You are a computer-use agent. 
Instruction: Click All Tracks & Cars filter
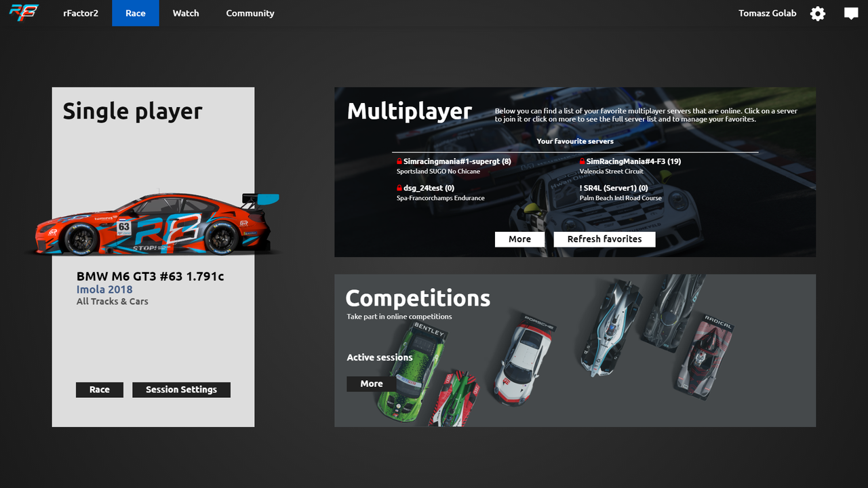click(x=113, y=302)
